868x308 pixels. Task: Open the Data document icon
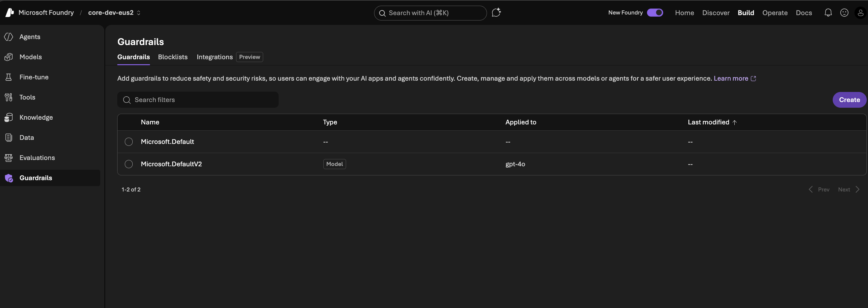pyautogui.click(x=9, y=137)
